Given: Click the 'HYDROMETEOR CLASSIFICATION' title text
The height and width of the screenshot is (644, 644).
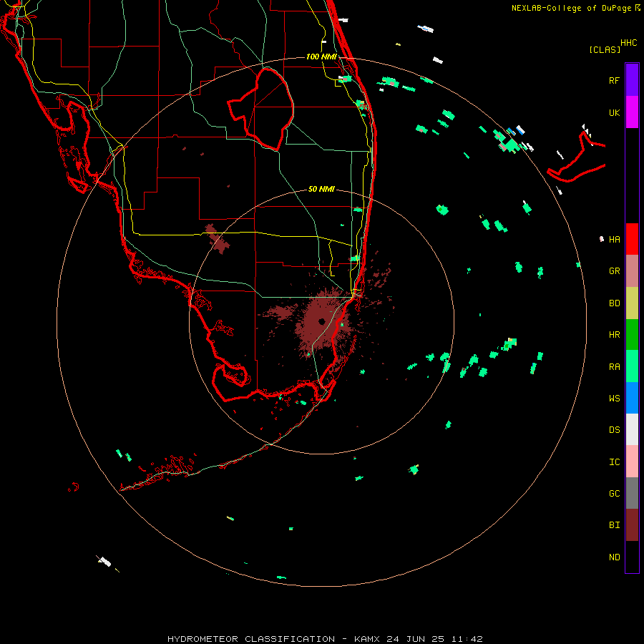Looking at the screenshot, I should [x=251, y=639].
